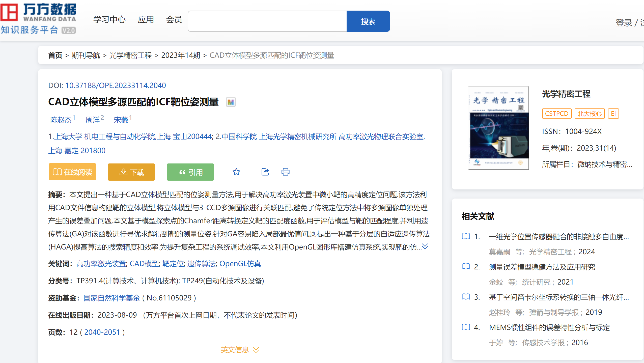Click the page range 2040-2051

point(102,332)
